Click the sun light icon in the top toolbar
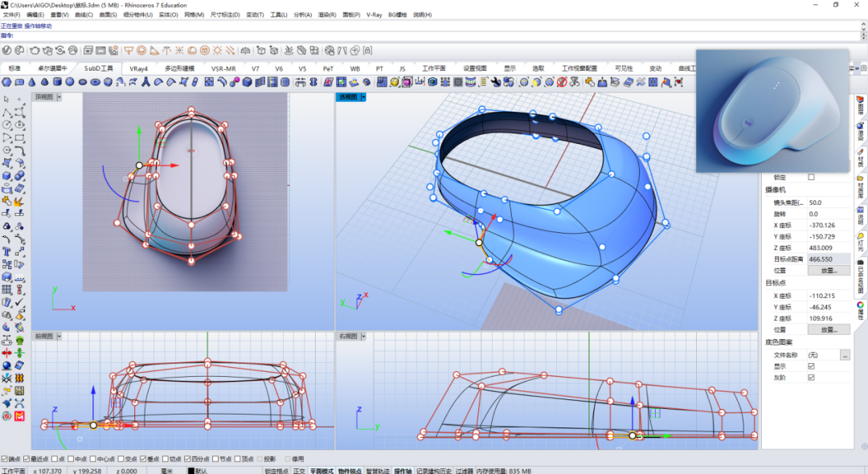The width and height of the screenshot is (868, 474). [x=218, y=51]
